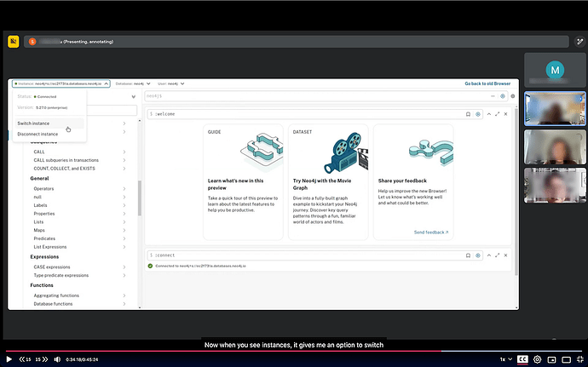Open settings gear beside query editor
The height and width of the screenshot is (367, 588).
[x=513, y=96]
